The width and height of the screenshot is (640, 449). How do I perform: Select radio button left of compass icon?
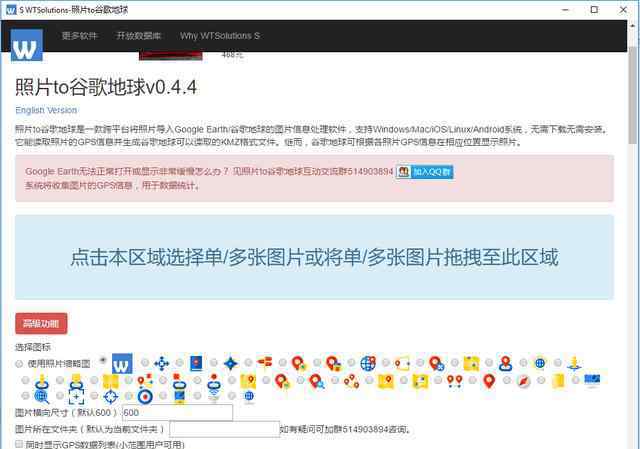tap(507, 380)
